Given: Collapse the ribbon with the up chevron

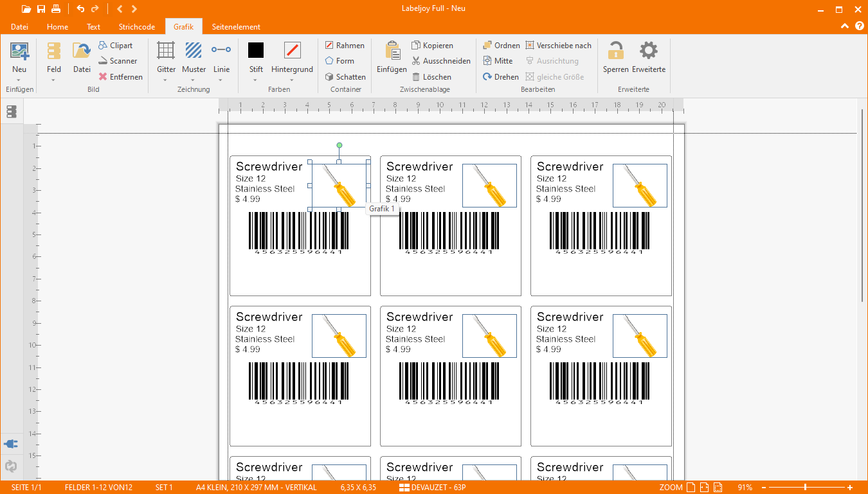Looking at the screenshot, I should [x=845, y=26].
